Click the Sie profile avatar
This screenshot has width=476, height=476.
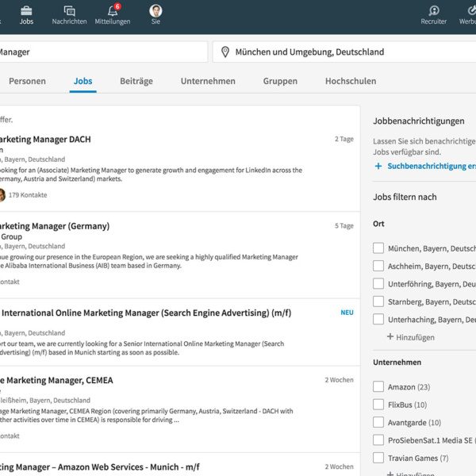tap(155, 10)
